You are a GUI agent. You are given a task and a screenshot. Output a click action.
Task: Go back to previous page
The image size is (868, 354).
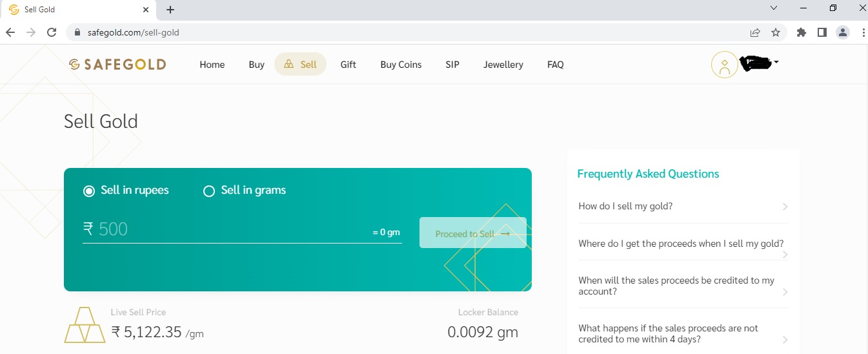10,32
